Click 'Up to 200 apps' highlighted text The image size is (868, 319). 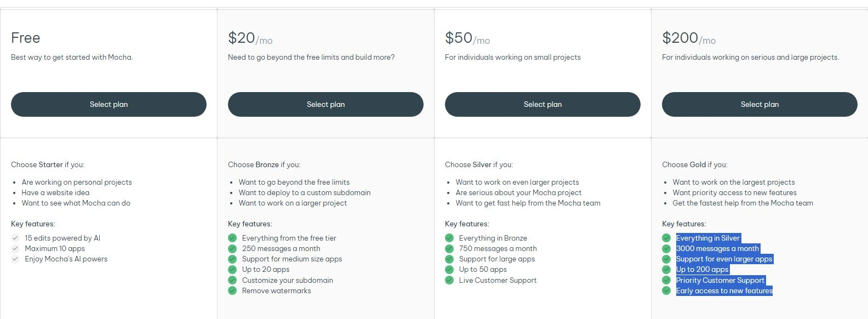coord(702,269)
